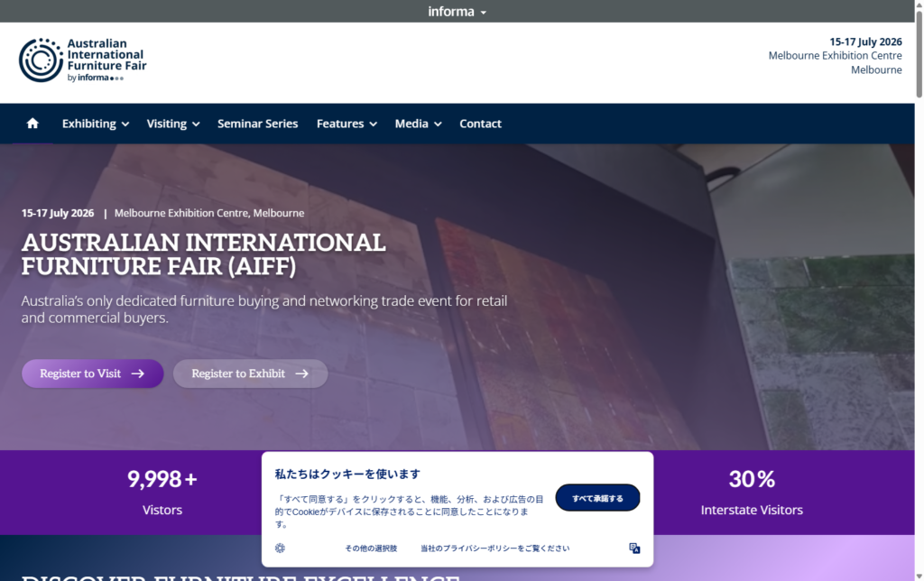Expand the Visiting dropdown menu

click(x=172, y=124)
